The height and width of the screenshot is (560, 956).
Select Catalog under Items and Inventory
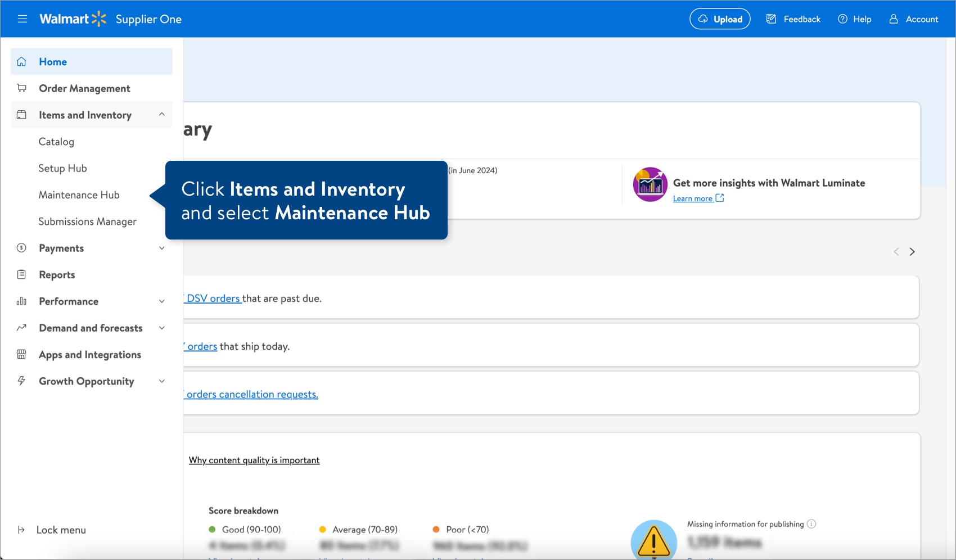click(56, 142)
